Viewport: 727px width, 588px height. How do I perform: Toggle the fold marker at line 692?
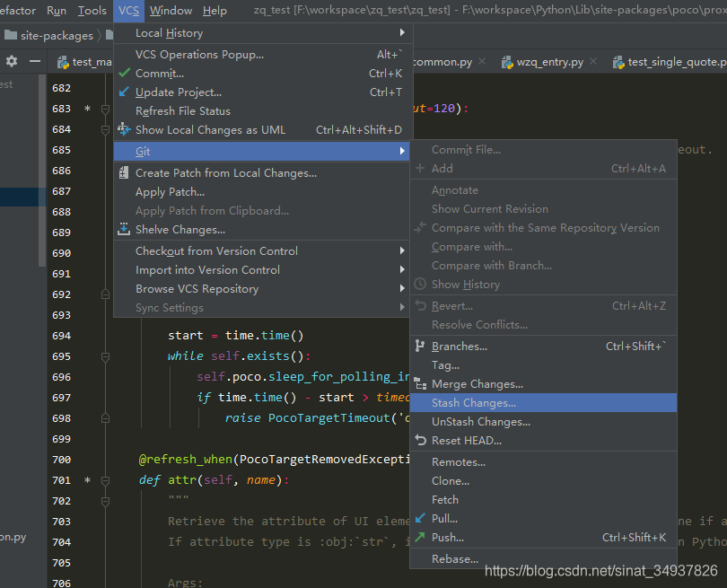point(105,294)
